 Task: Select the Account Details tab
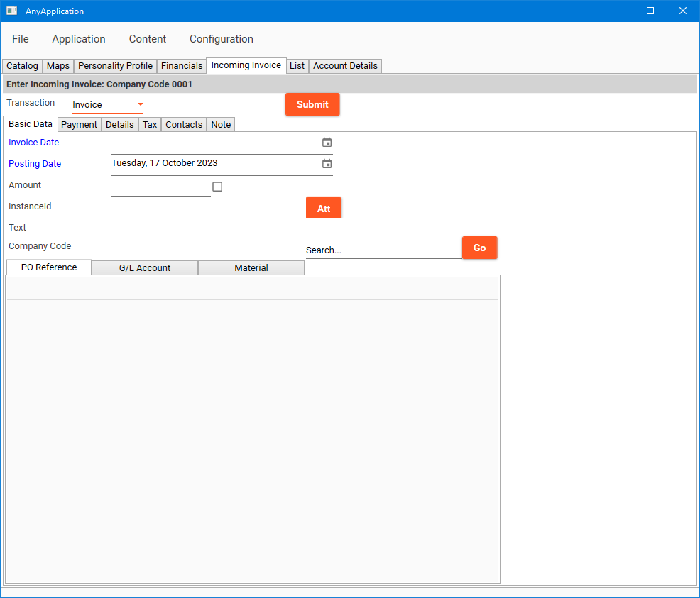point(345,66)
